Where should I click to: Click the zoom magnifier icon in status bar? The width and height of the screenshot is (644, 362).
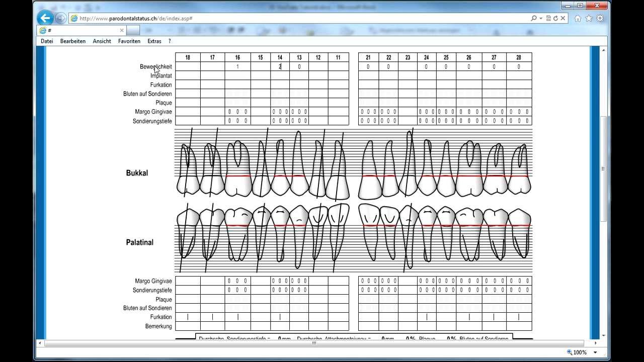tap(570, 352)
